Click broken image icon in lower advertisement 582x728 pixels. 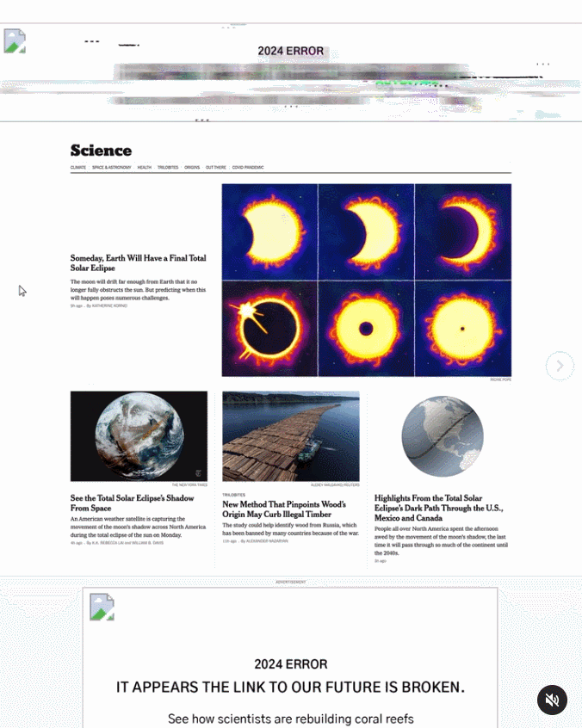coord(102,607)
